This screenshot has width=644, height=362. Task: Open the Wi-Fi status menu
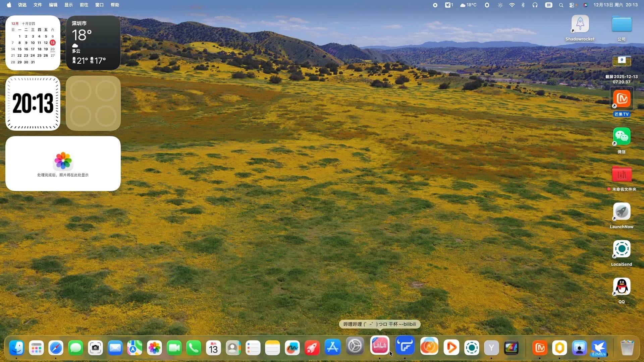(x=512, y=5)
